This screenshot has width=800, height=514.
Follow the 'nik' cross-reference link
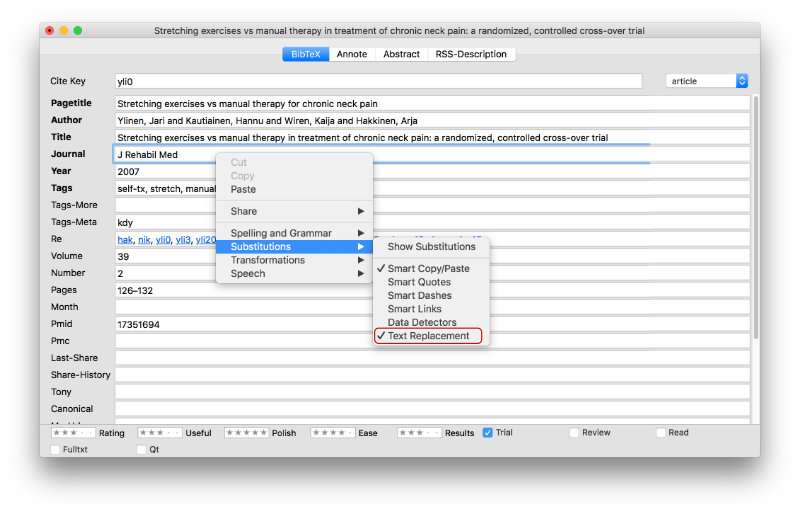click(144, 240)
